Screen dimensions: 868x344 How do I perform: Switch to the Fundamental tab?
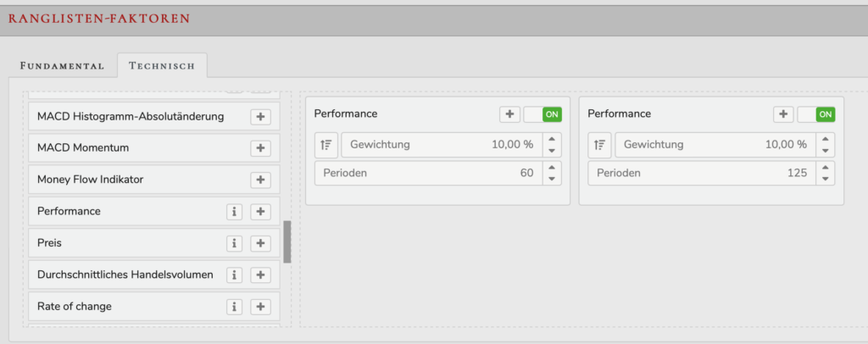(62, 66)
